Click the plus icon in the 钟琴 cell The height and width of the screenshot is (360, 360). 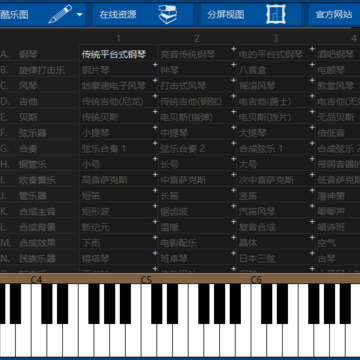pyautogui.click(x=233, y=64)
